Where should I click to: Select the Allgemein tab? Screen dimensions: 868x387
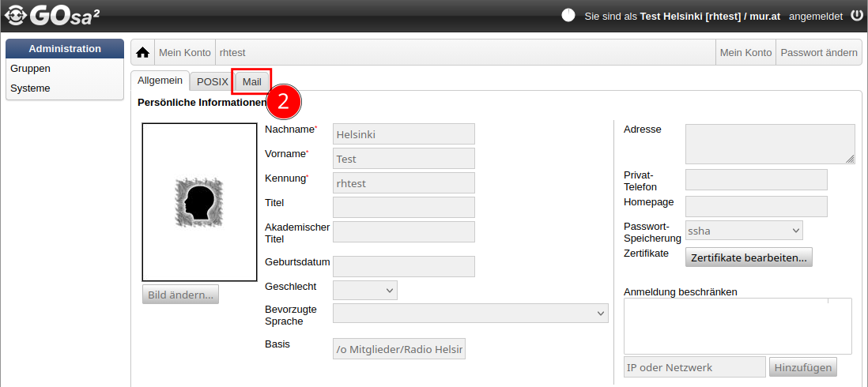[x=160, y=81]
